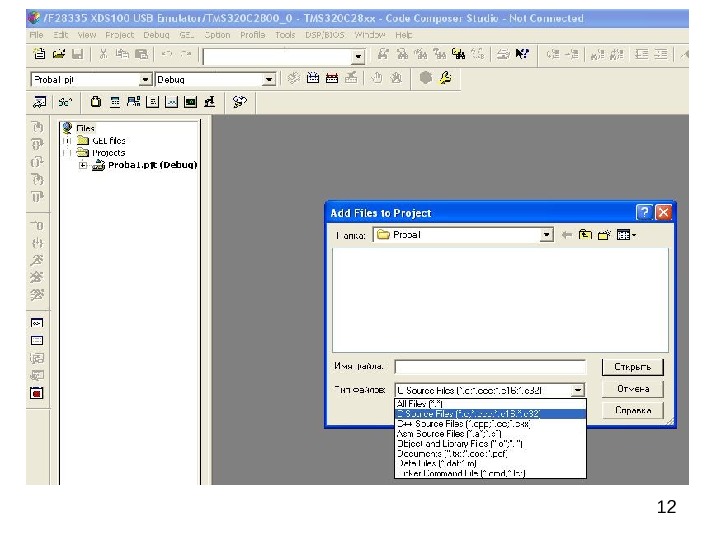The width and height of the screenshot is (720, 540).
Task: Select C++ Source Files in type list
Action: (x=490, y=424)
